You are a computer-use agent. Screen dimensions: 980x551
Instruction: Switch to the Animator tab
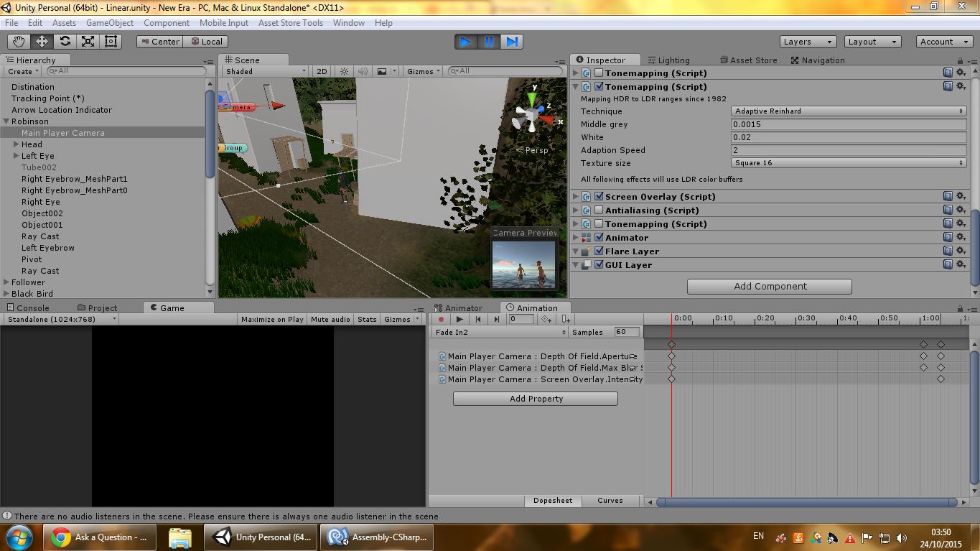coord(458,308)
